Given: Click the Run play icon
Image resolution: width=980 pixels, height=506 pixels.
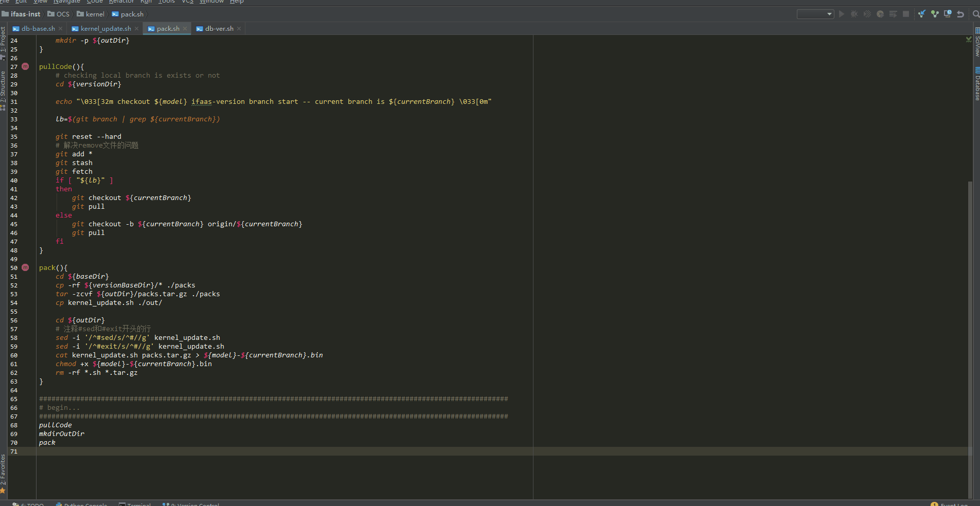Looking at the screenshot, I should [x=842, y=14].
